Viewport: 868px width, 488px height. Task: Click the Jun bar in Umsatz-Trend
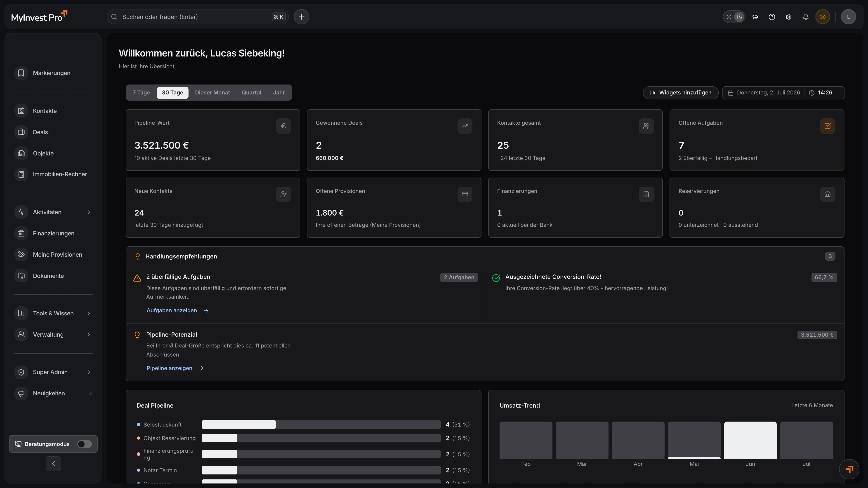coord(750,440)
